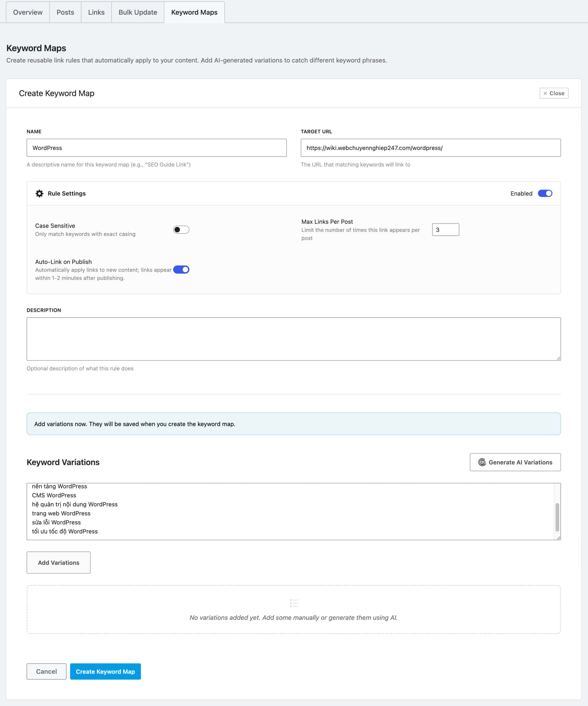Go to the Links tab
Image resolution: width=588 pixels, height=706 pixels.
(x=96, y=12)
